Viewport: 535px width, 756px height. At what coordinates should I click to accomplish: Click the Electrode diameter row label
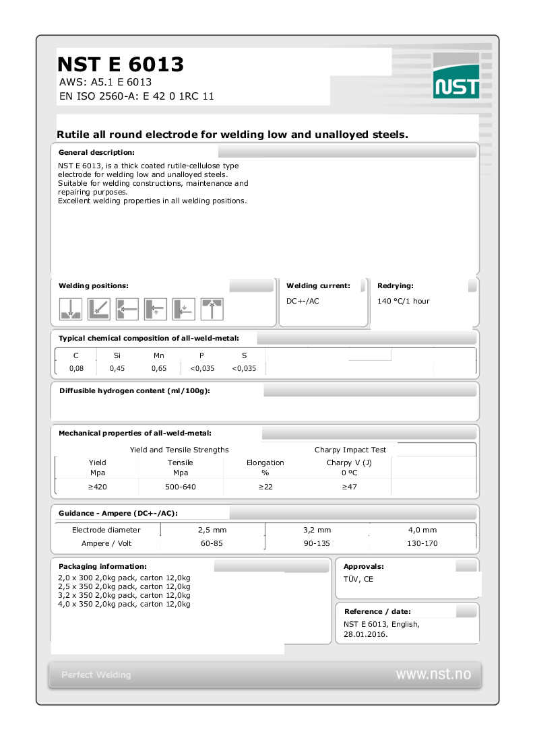point(106,530)
